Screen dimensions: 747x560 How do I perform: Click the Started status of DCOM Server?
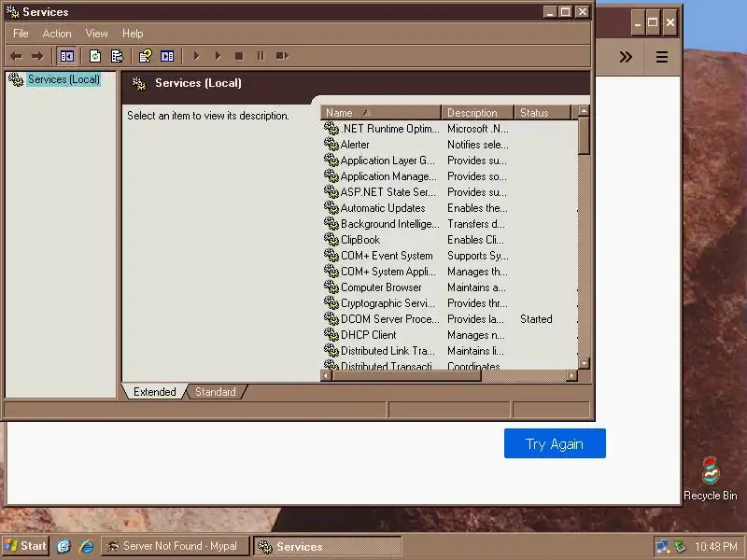tap(536, 319)
